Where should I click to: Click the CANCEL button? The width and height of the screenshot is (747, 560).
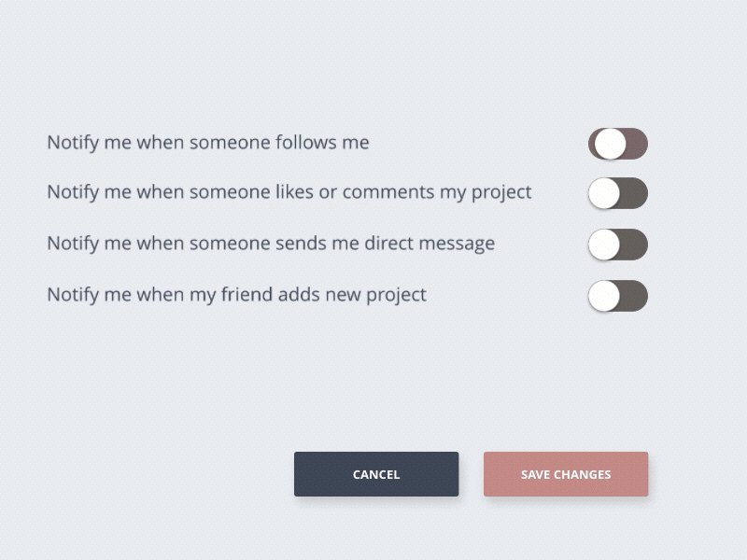pyautogui.click(x=376, y=474)
